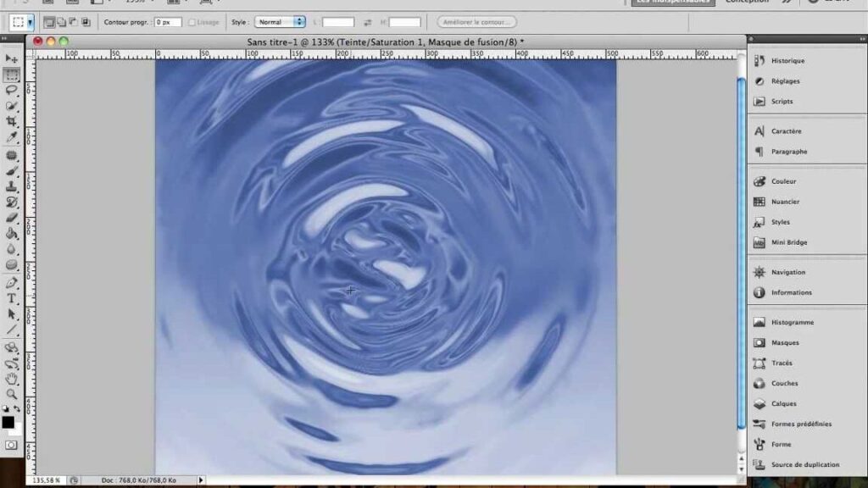Expand more workspaces chevron
The image size is (868, 488).
pyautogui.click(x=787, y=2)
